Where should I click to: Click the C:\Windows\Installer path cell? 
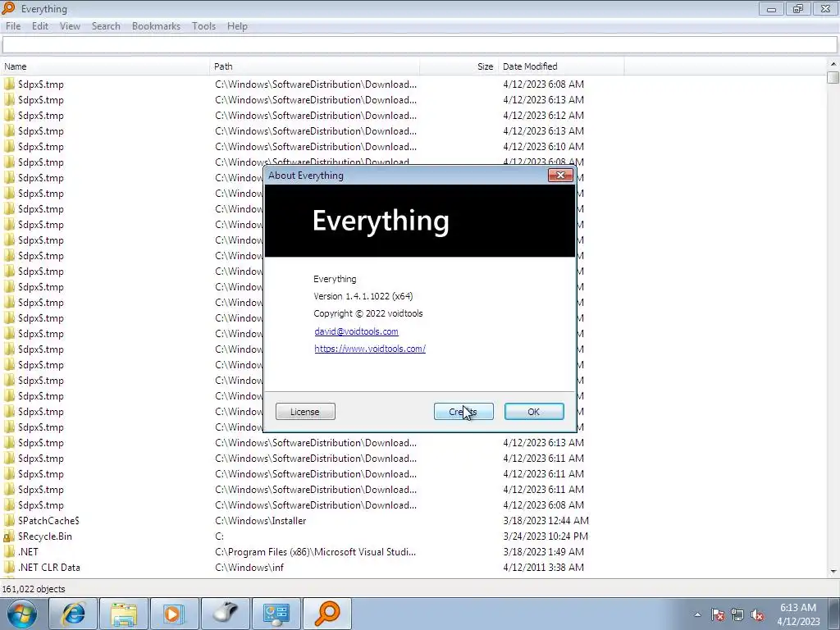260,521
